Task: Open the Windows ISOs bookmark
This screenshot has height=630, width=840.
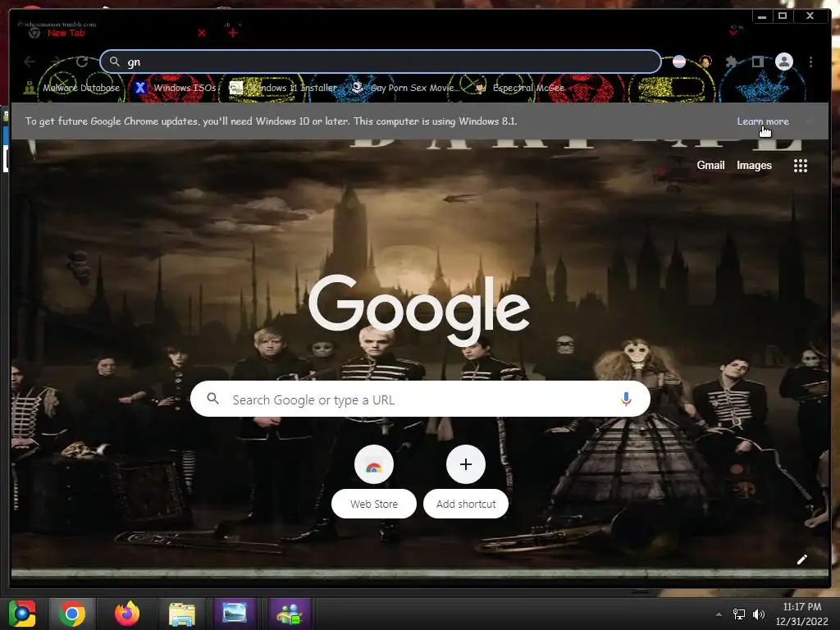Action: tap(176, 88)
